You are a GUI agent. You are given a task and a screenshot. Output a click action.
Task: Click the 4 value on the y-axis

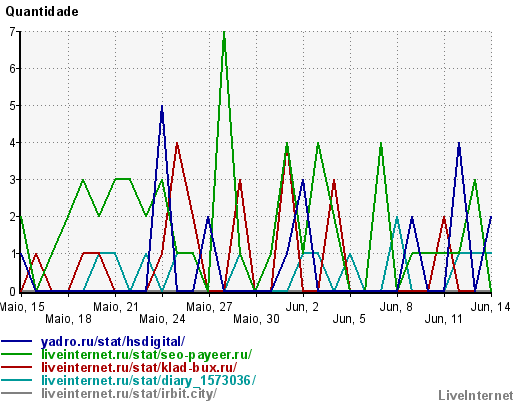[x=12, y=143]
